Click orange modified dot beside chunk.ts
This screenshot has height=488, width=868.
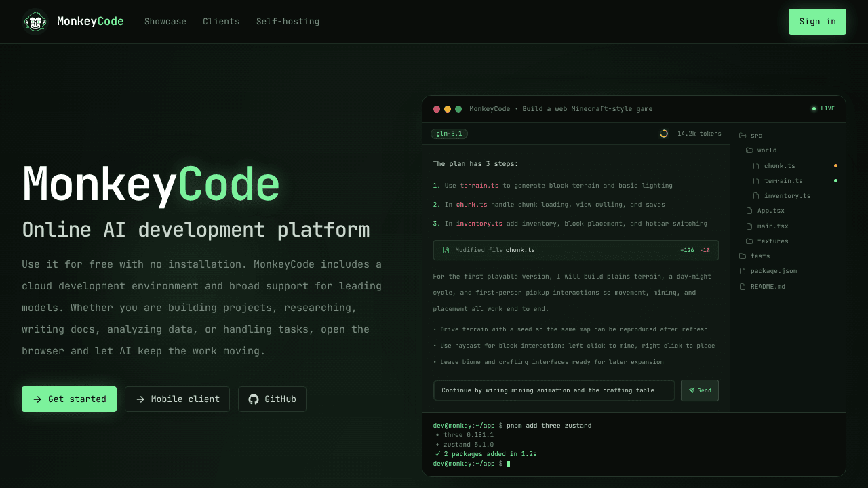click(835, 165)
